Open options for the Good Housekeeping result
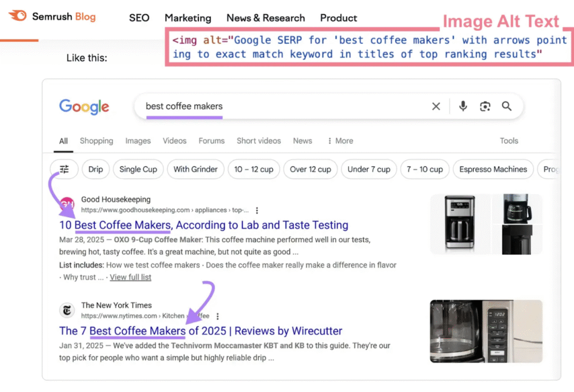Screen dimensions: 574x392 257,209
